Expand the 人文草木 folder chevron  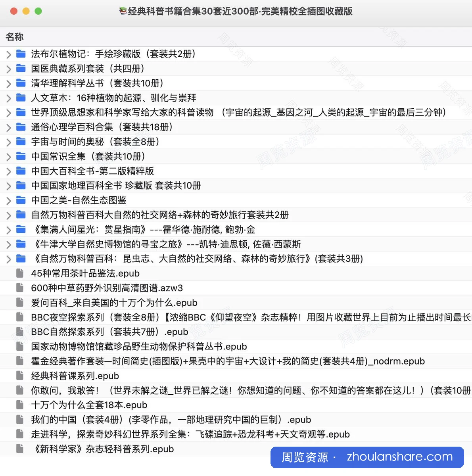(8, 98)
